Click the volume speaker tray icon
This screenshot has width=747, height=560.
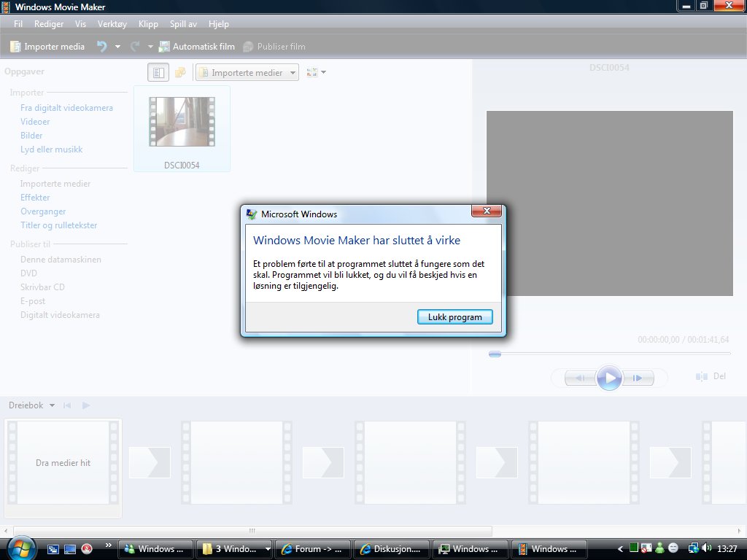706,548
